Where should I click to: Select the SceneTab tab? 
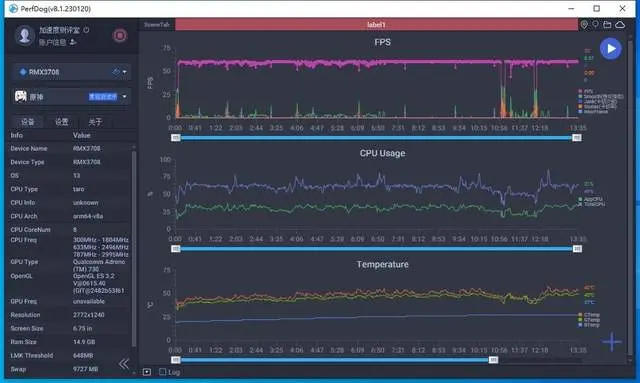[157, 24]
